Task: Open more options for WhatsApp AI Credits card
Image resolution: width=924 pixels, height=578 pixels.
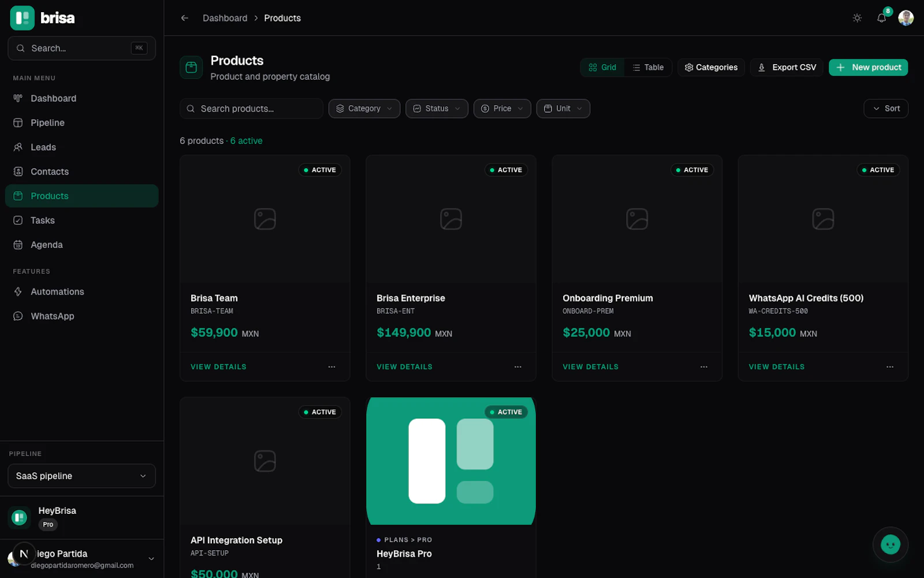Action: point(890,367)
